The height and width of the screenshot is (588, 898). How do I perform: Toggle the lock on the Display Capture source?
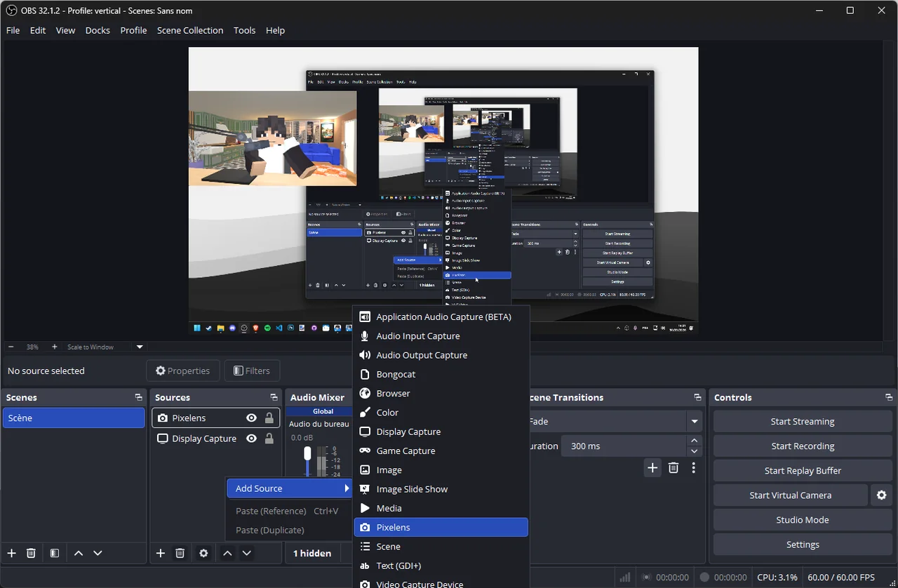269,439
